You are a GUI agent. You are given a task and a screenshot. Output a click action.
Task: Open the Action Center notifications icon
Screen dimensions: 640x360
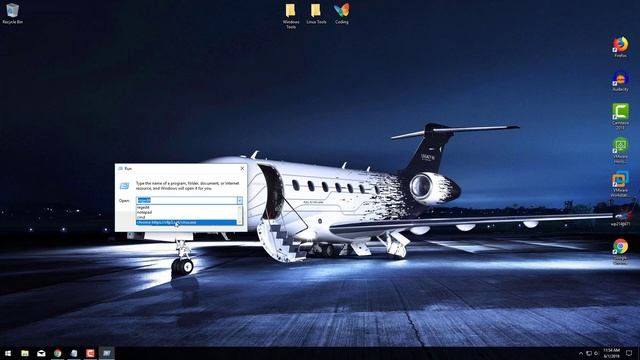click(629, 353)
